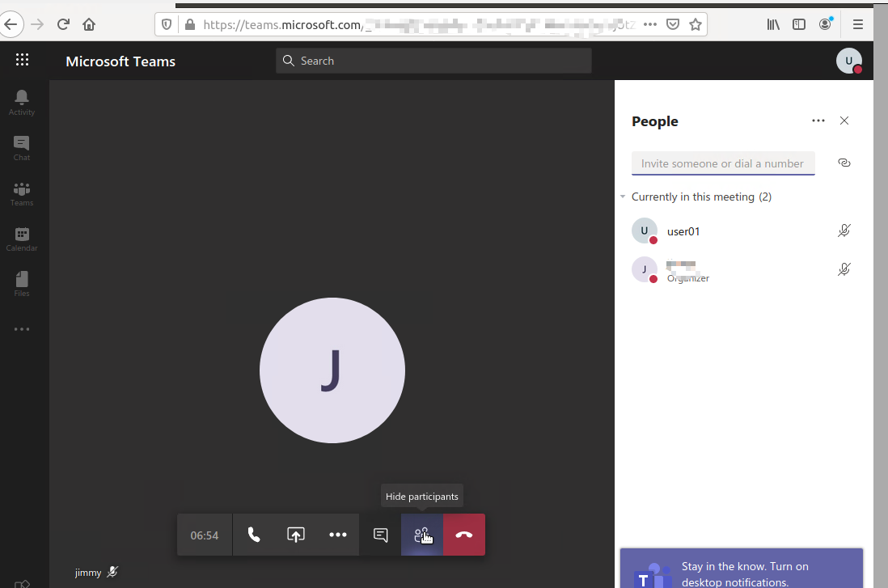Click the invite someone input field
Screen dimensions: 888x588
click(x=722, y=163)
